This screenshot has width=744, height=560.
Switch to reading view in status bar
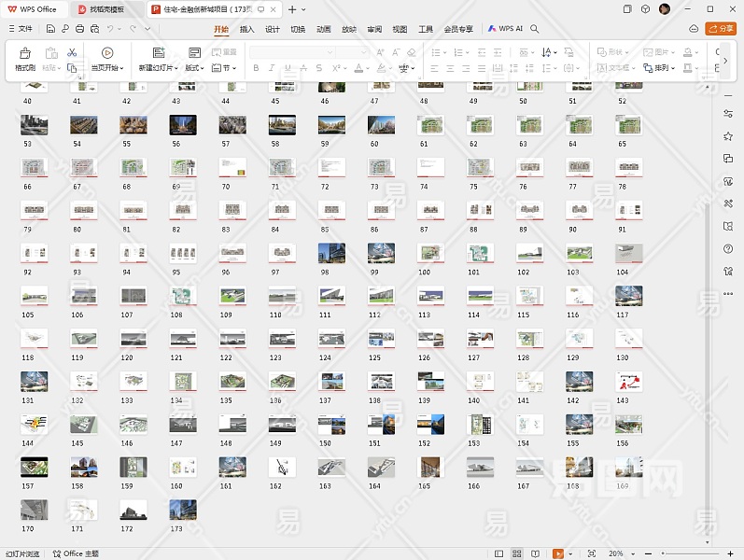pos(537,553)
